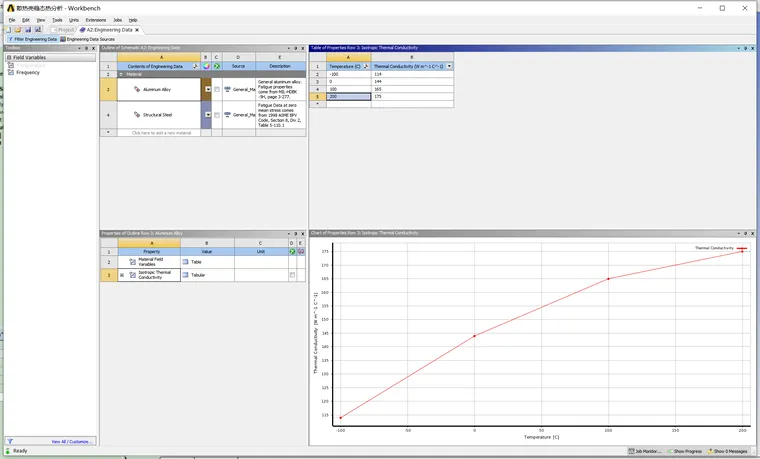The width and height of the screenshot is (760, 459).
Task: Tick the column C checkbox for Structural Steel
Action: [217, 115]
